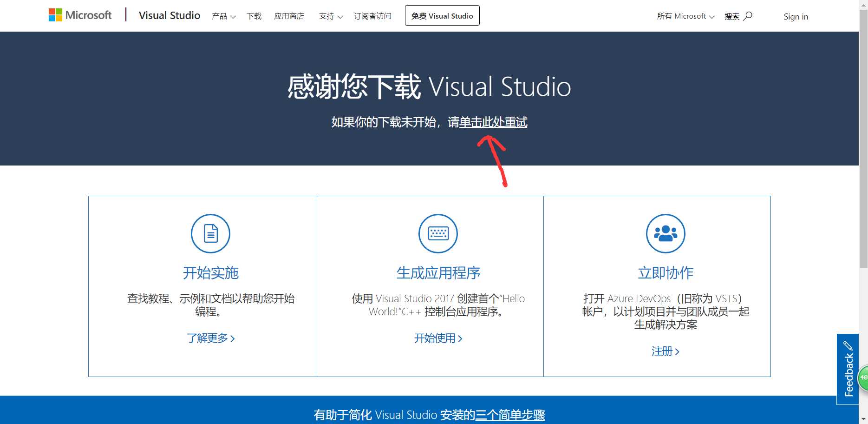This screenshot has height=424, width=868.
Task: Click 注册 link
Action: coord(666,351)
